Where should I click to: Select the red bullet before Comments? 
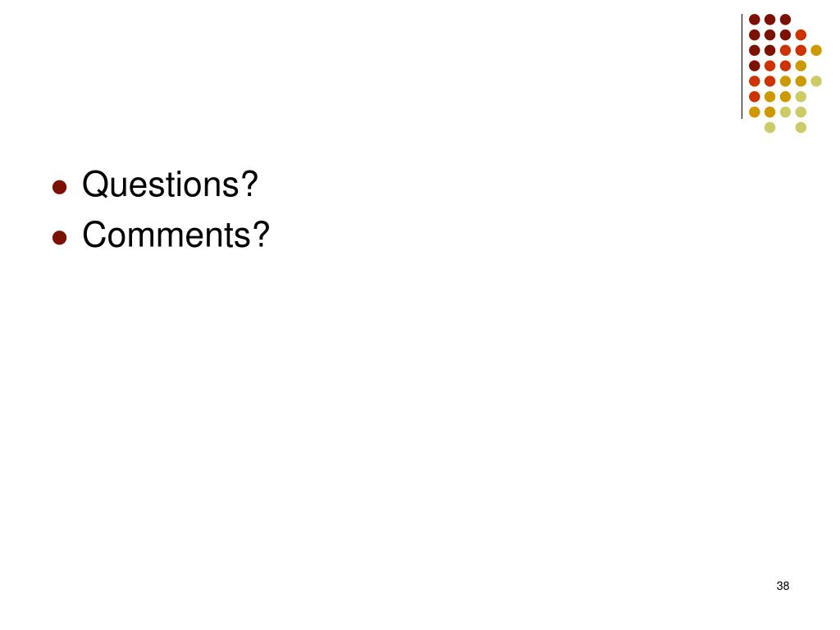pos(59,237)
